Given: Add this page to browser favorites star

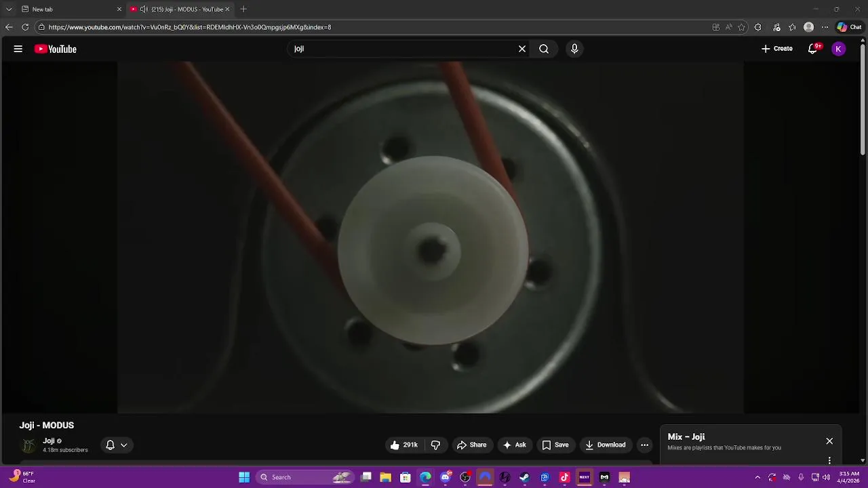Looking at the screenshot, I should [741, 27].
